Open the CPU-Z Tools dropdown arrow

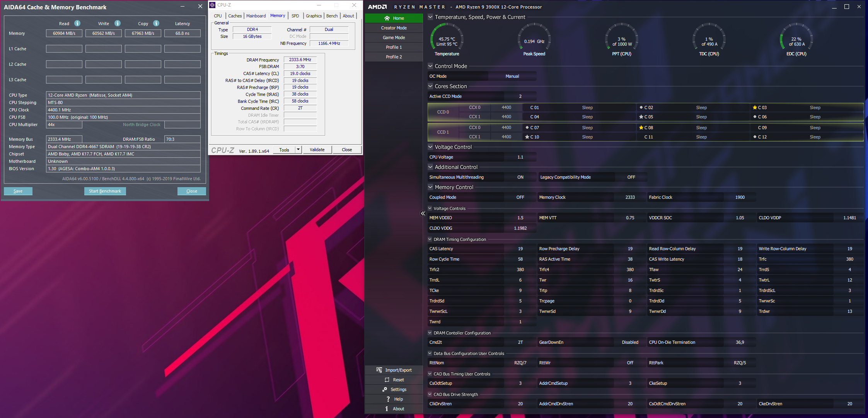pos(298,150)
